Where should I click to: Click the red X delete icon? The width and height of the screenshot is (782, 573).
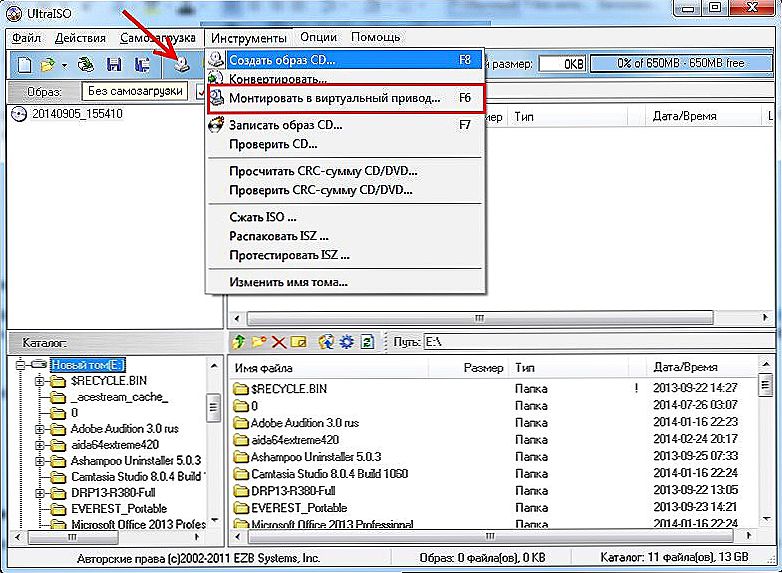pyautogui.click(x=278, y=342)
